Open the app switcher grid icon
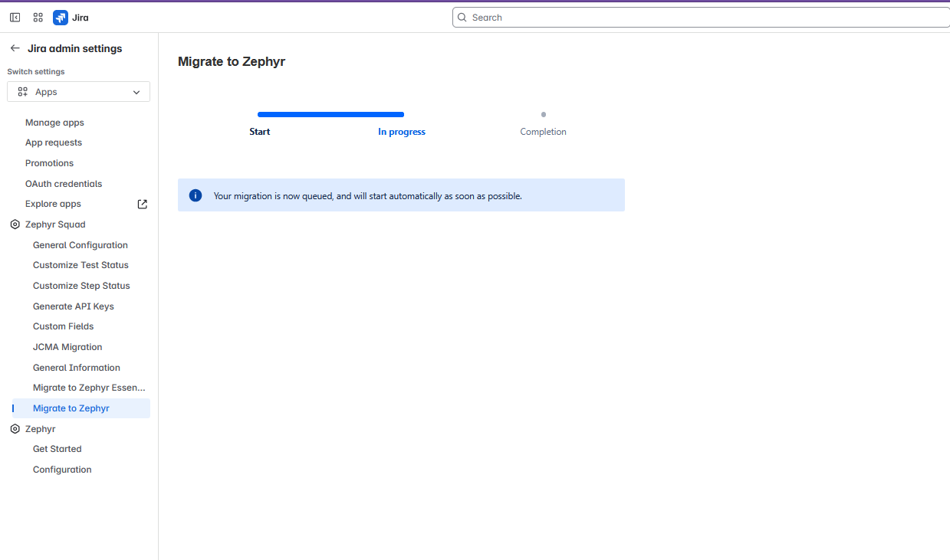Screen dimensions: 950x560 coord(38,17)
